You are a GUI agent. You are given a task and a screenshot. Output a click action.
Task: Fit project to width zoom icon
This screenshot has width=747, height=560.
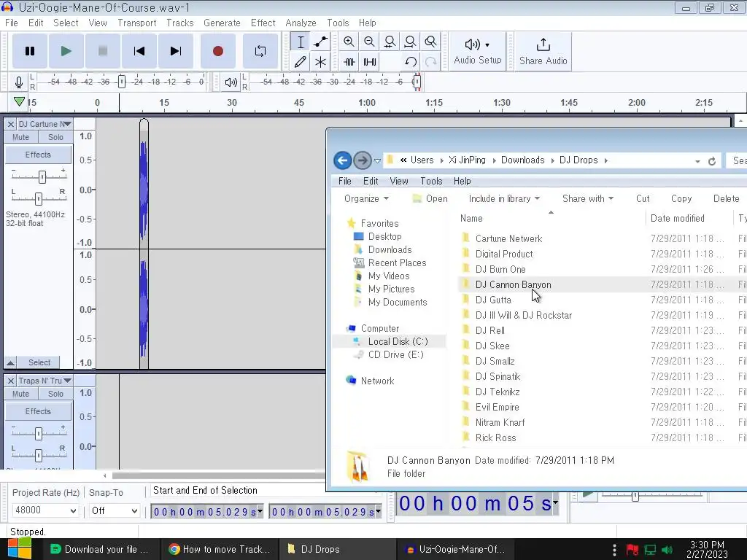tap(410, 42)
